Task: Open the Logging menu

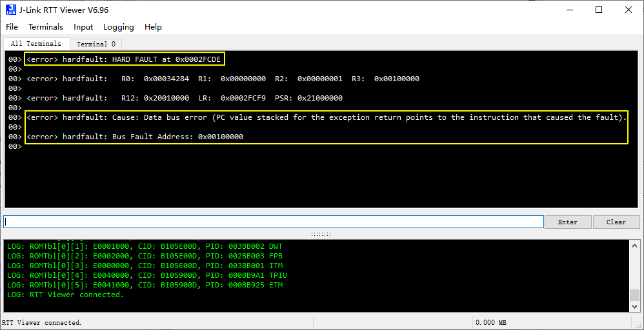Action: 118,27
